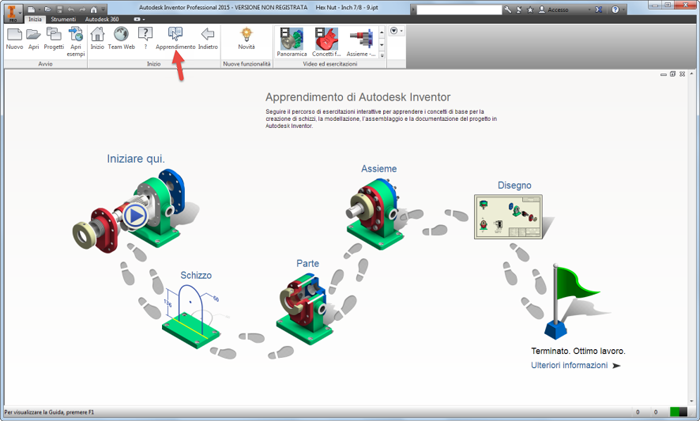Screen dimensions: 700x421
Task: Click the ? help icon in the Inizio panel
Action: coord(145,38)
